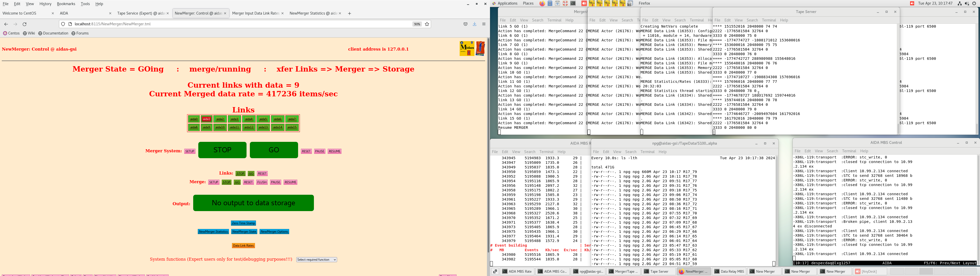Open the Documentation bookmark link

coord(53,33)
